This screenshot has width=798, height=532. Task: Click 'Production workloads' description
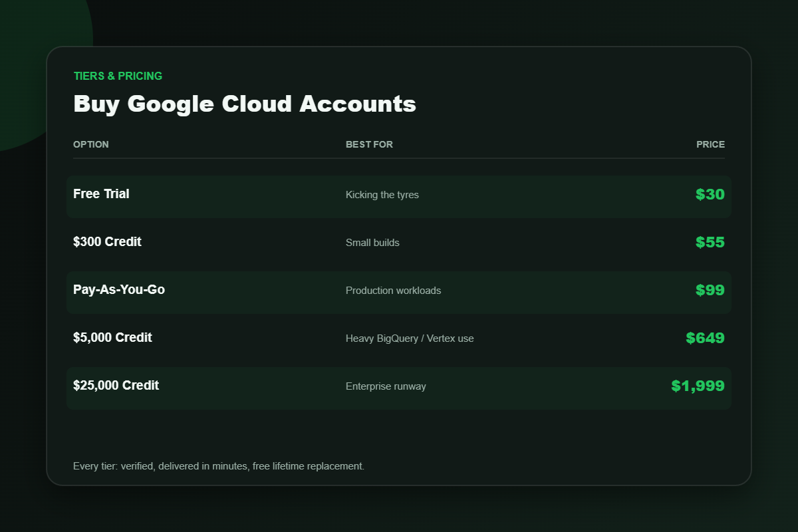pyautogui.click(x=394, y=291)
